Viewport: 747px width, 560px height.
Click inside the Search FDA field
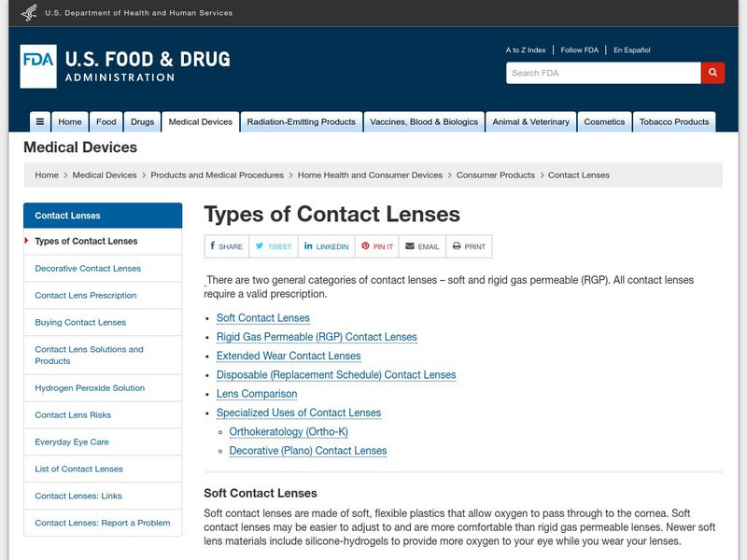[596, 71]
